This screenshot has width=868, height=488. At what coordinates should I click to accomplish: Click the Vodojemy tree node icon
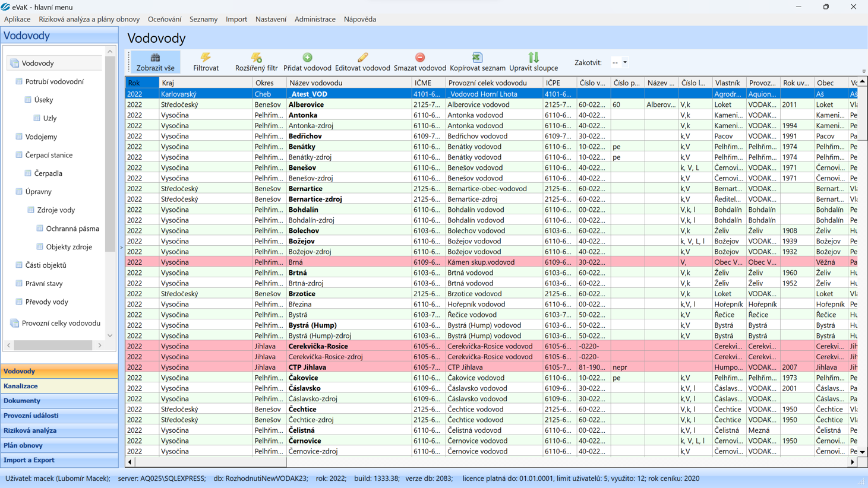pos(19,137)
